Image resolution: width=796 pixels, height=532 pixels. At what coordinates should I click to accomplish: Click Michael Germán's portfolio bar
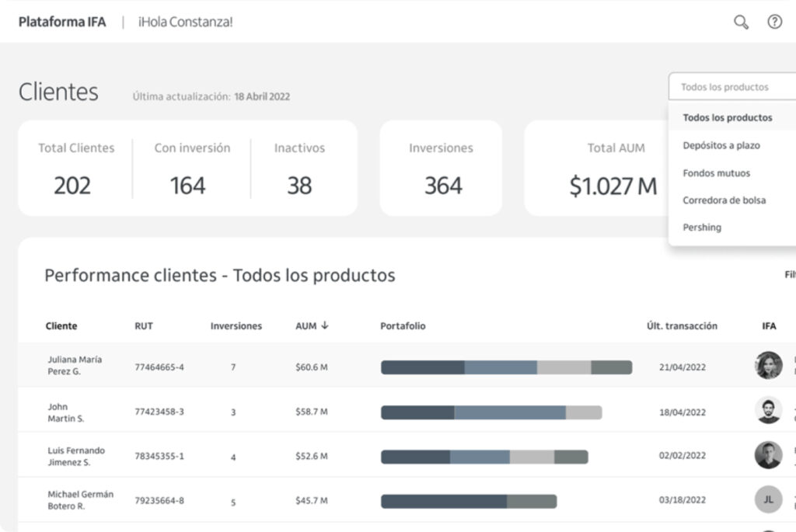pyautogui.click(x=469, y=502)
